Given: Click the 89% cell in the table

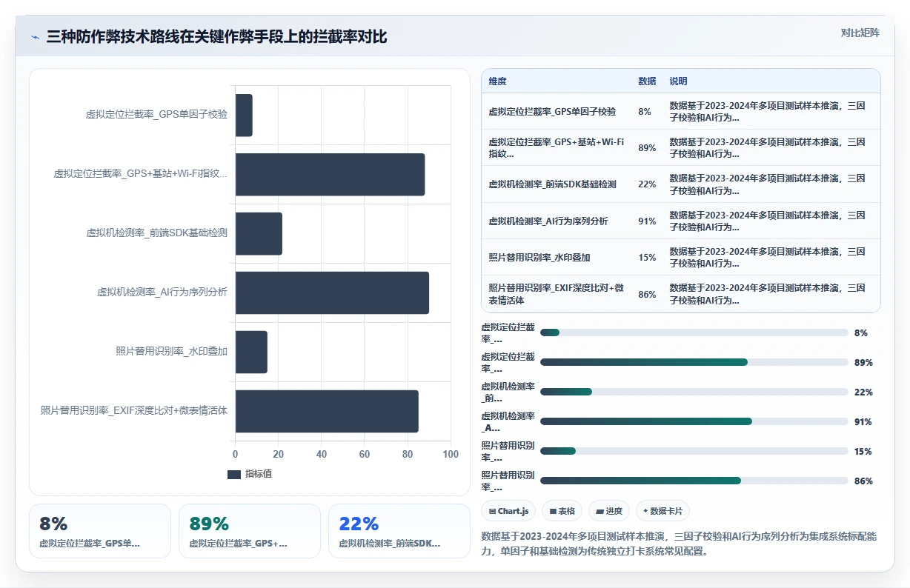Looking at the screenshot, I should pos(647,148).
